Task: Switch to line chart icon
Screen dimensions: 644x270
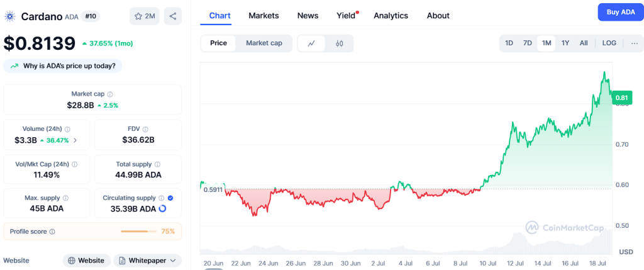Action: click(x=311, y=43)
